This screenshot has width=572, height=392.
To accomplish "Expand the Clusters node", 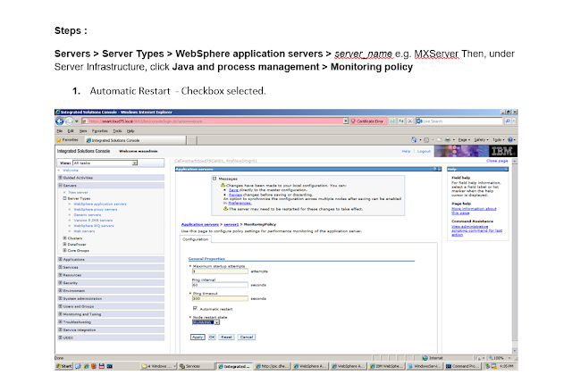I will 64,238.
